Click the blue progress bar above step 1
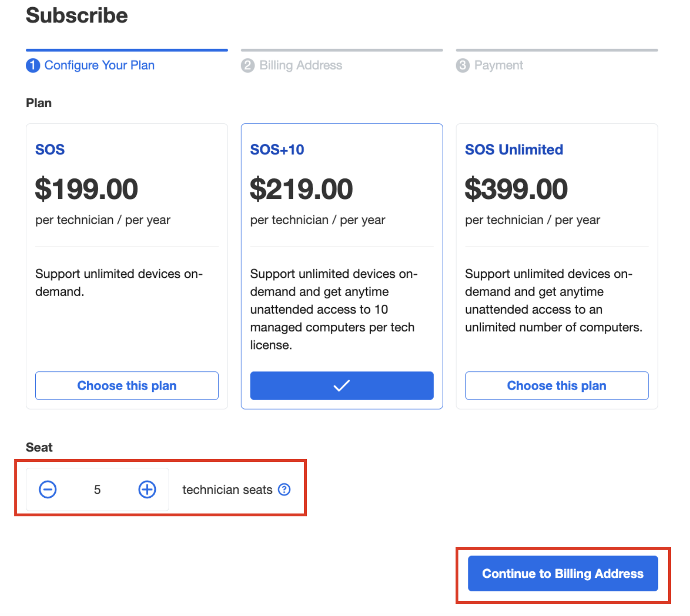Screen dimensions: 690x616 point(127,50)
